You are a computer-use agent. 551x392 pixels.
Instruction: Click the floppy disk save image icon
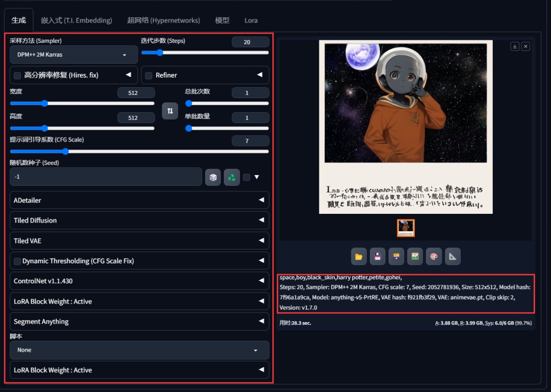click(378, 257)
